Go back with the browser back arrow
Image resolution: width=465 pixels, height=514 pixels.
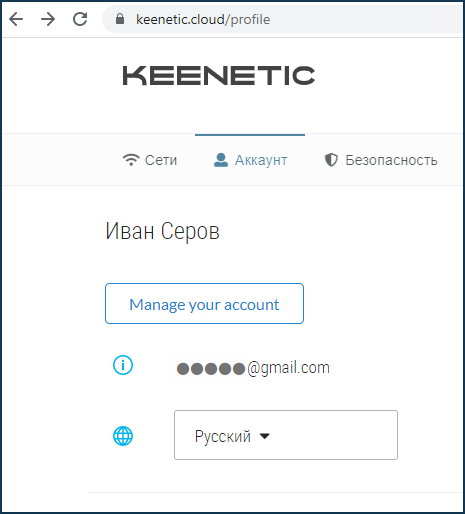tap(16, 19)
